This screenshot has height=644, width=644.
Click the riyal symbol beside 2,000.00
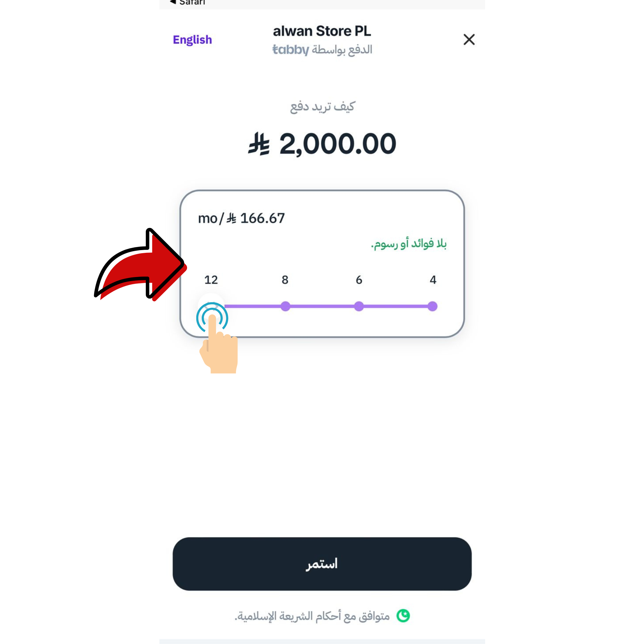259,144
